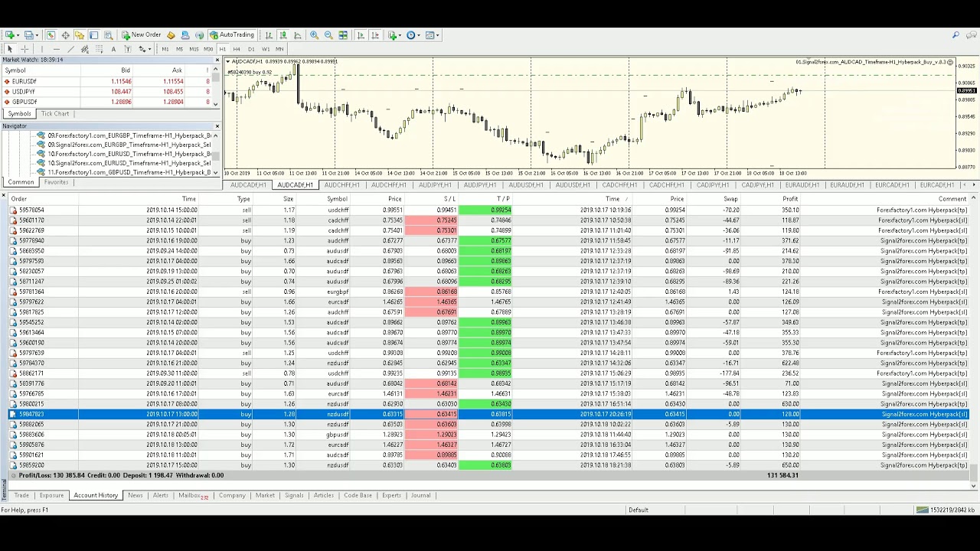Select the text tool A
This screenshot has width=980, height=551.
113,49
